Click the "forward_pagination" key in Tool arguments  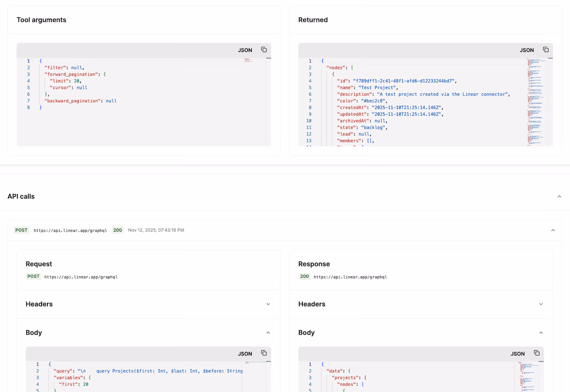pos(71,74)
